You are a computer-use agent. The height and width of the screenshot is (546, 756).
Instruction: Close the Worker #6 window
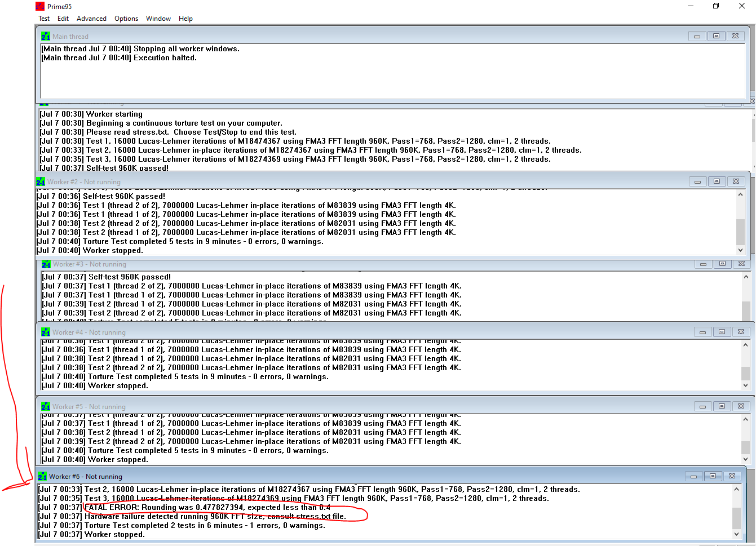[732, 476]
